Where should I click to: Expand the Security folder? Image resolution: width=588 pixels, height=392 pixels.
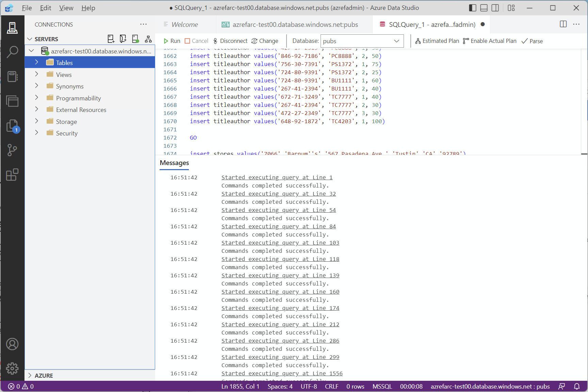click(36, 133)
